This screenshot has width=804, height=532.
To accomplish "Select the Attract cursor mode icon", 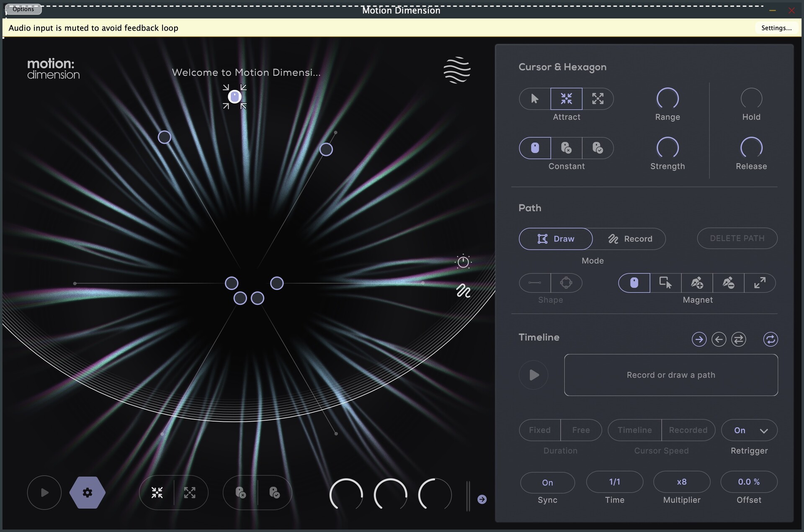I will pyautogui.click(x=566, y=99).
